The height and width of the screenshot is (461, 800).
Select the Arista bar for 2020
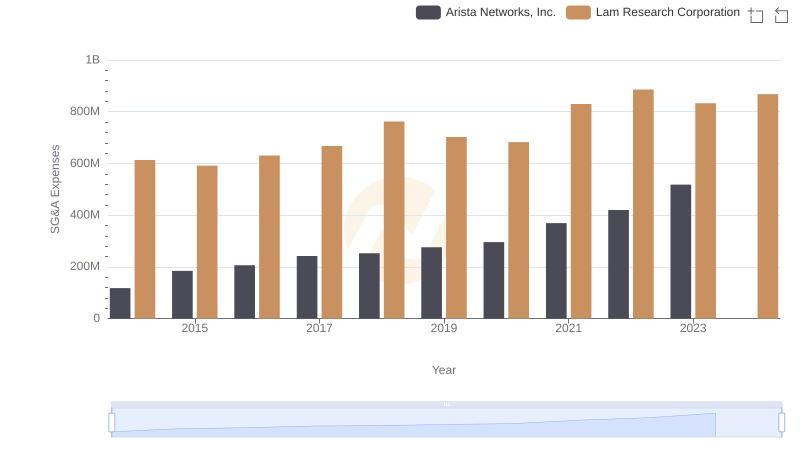494,280
